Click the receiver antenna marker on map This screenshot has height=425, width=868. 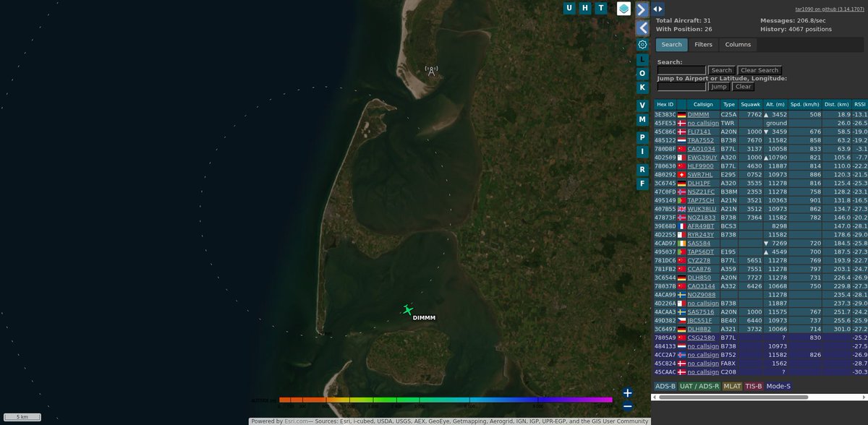click(431, 71)
